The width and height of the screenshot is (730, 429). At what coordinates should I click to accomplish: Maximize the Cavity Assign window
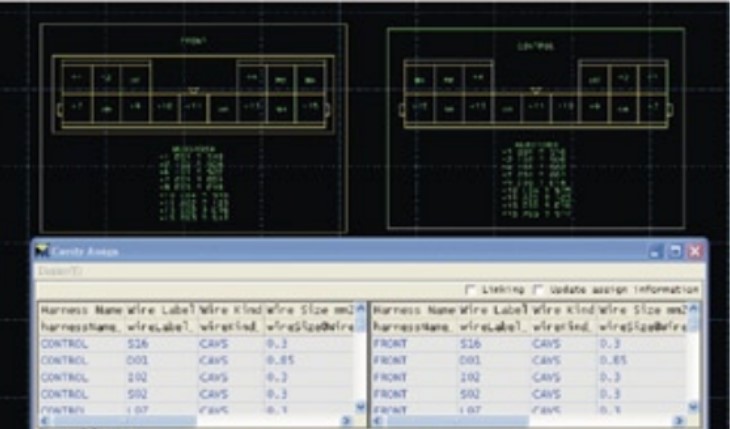coord(677,251)
